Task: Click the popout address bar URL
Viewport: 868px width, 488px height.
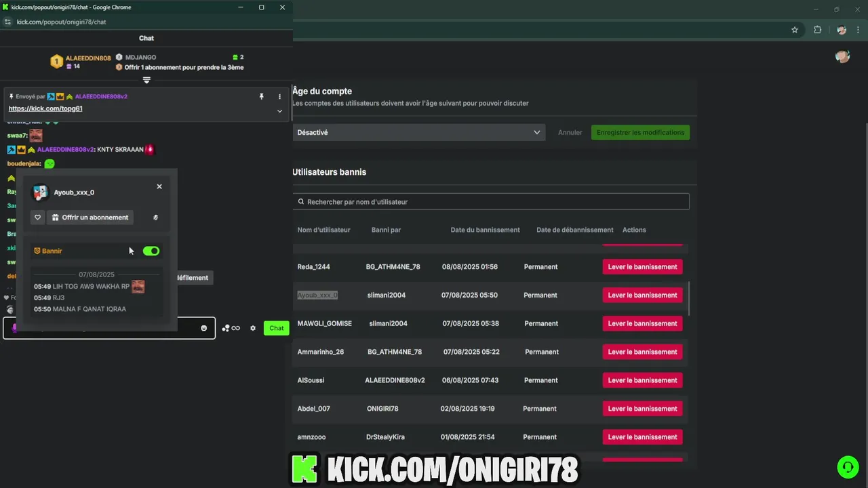Action: [x=61, y=22]
